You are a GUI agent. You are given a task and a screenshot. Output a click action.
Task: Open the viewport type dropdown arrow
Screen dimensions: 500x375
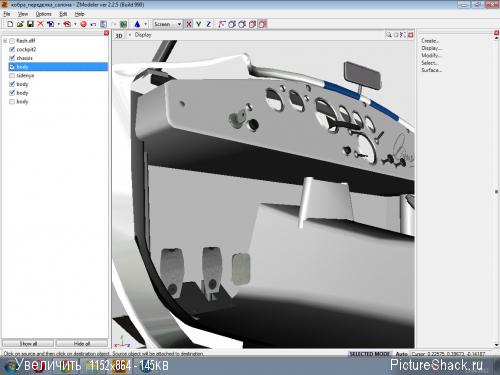129,35
